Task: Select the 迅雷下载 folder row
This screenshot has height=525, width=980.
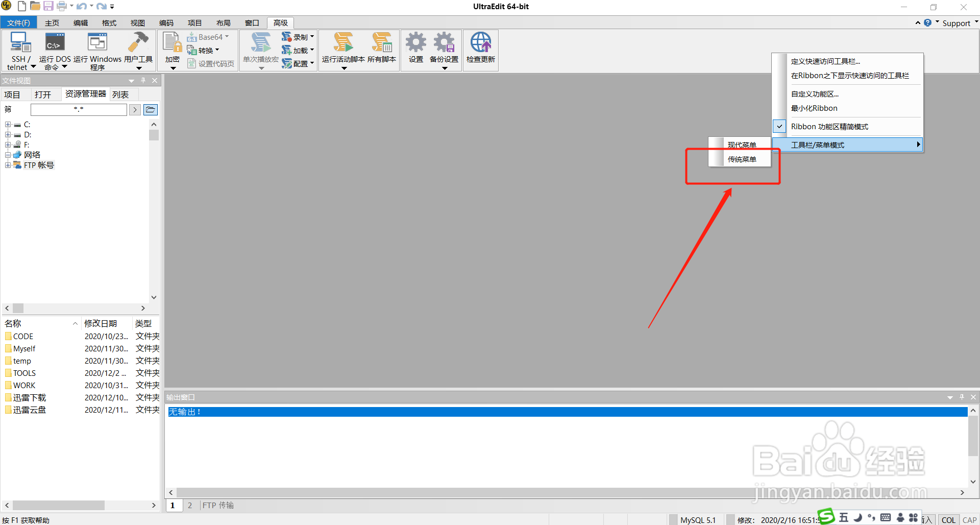Action: pos(82,397)
